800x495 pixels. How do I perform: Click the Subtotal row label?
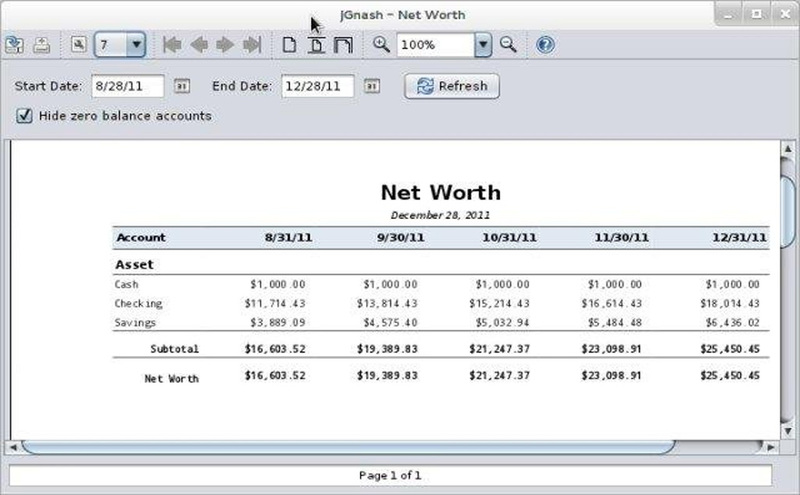point(174,349)
